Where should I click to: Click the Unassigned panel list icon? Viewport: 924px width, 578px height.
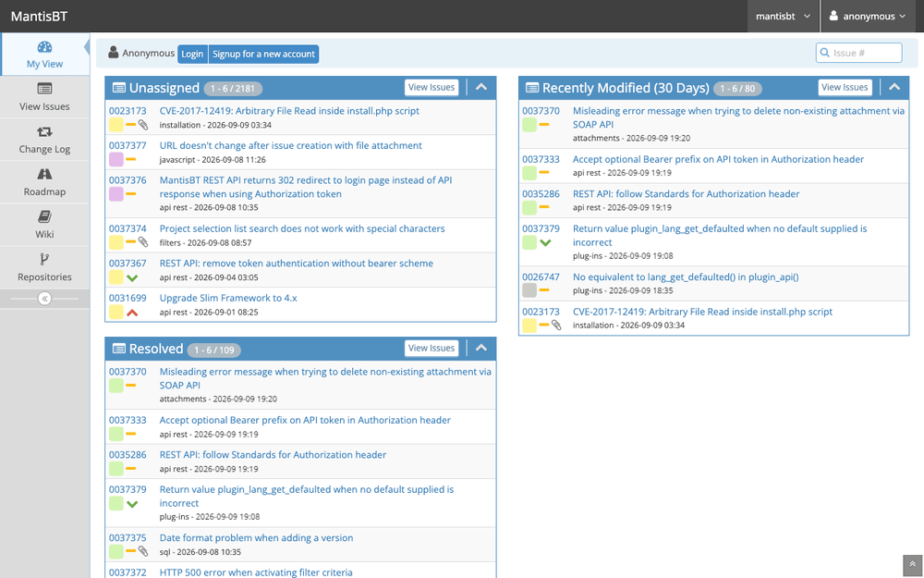[x=119, y=88]
